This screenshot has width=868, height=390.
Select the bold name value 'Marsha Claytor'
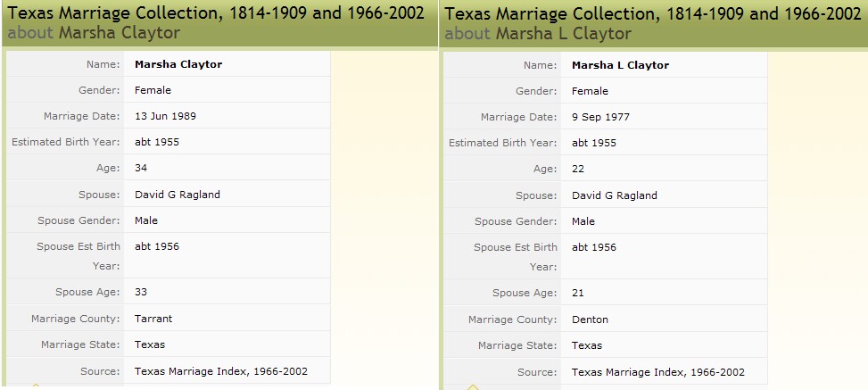(178, 64)
